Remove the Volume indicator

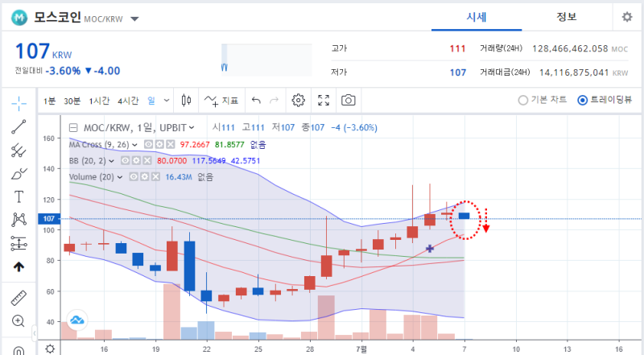155,176
